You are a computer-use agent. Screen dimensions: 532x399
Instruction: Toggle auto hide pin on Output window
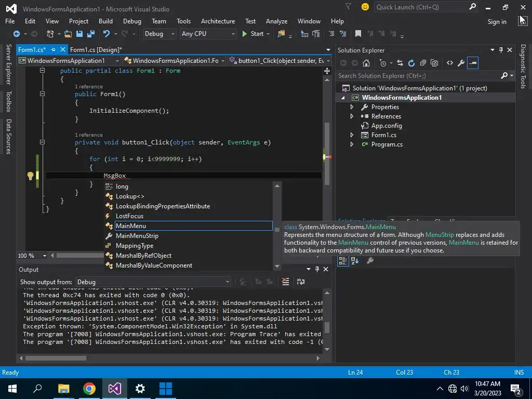click(x=317, y=269)
